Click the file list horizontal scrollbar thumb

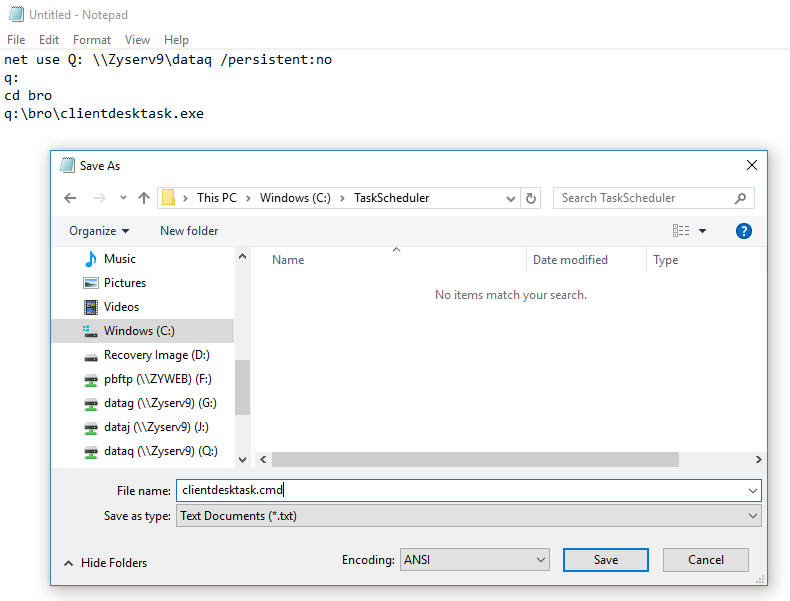[475, 459]
